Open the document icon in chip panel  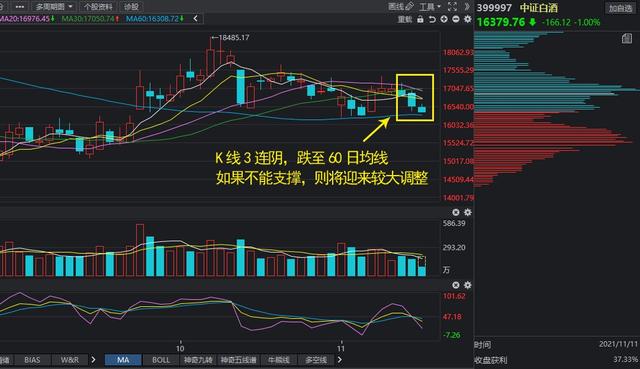627,39
